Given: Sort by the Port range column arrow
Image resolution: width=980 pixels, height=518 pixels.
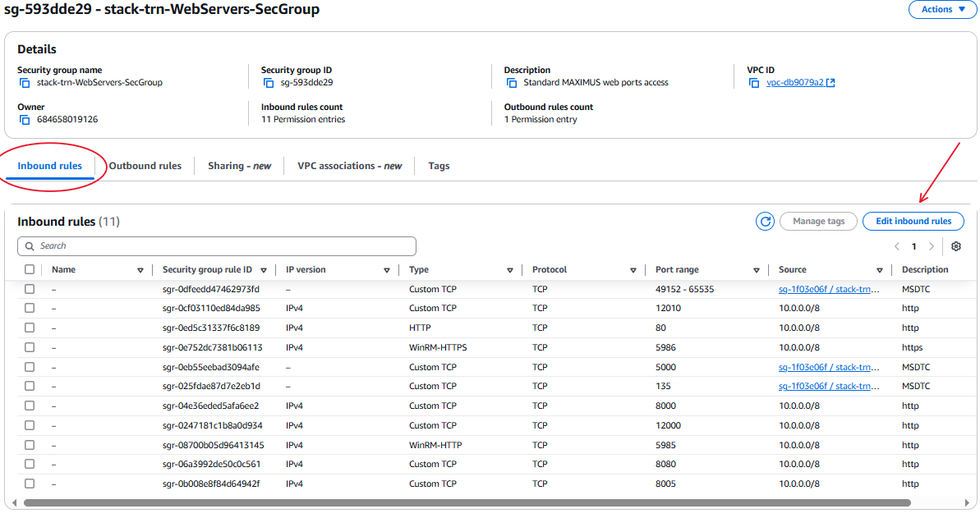Looking at the screenshot, I should (x=757, y=270).
